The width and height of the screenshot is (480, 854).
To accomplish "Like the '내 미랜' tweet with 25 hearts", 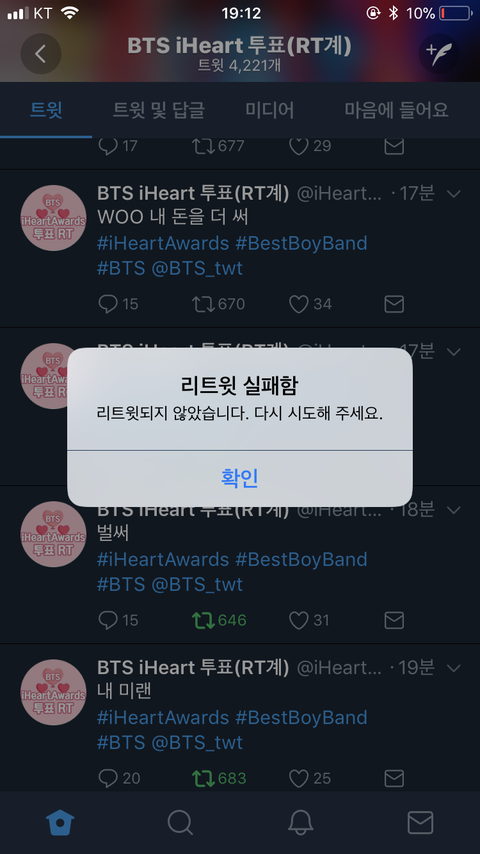I will click(x=299, y=778).
